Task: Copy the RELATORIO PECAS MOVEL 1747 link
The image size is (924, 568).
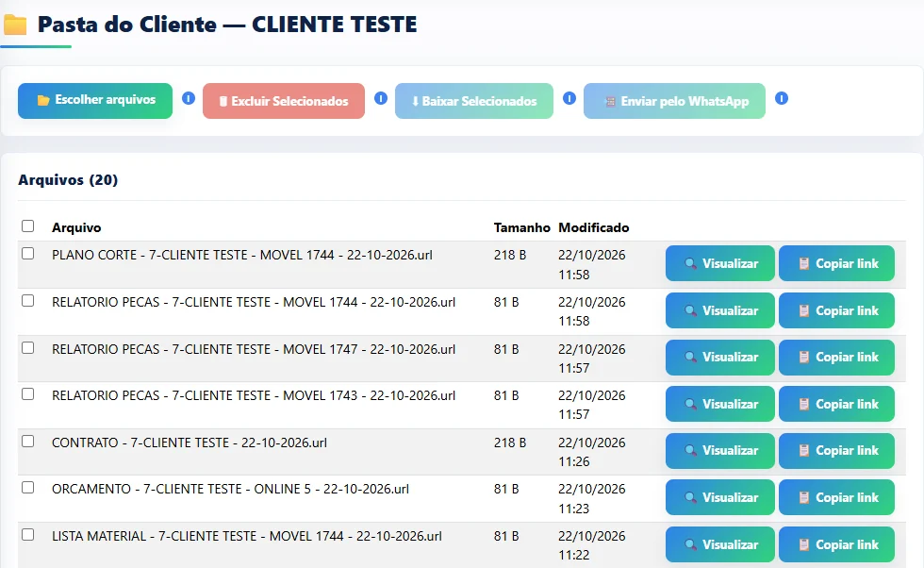Action: (x=837, y=358)
